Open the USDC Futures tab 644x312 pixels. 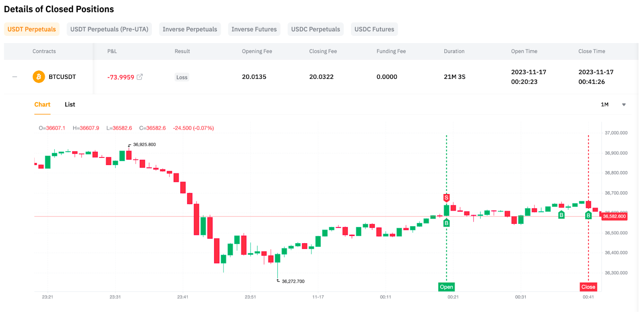pyautogui.click(x=374, y=29)
